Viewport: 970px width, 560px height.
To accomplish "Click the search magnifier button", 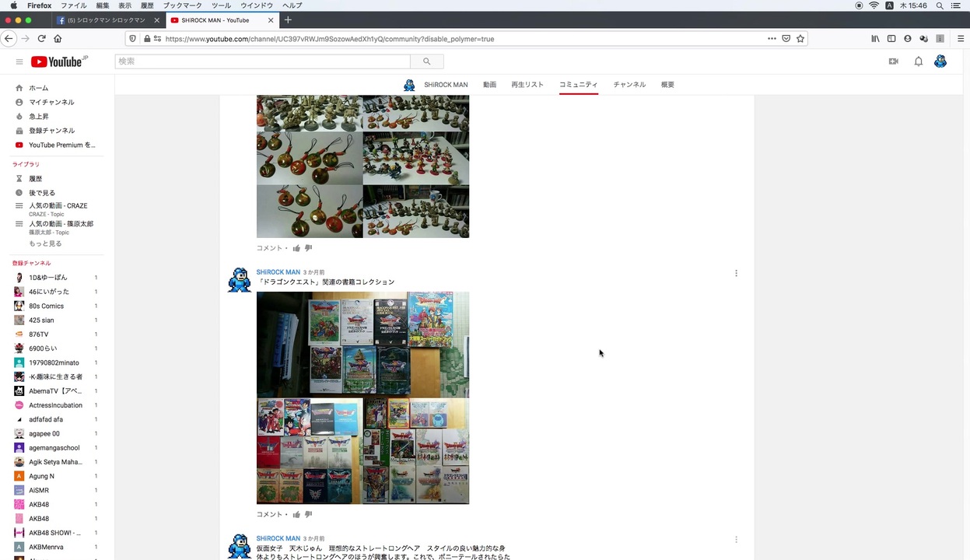I will click(x=426, y=61).
